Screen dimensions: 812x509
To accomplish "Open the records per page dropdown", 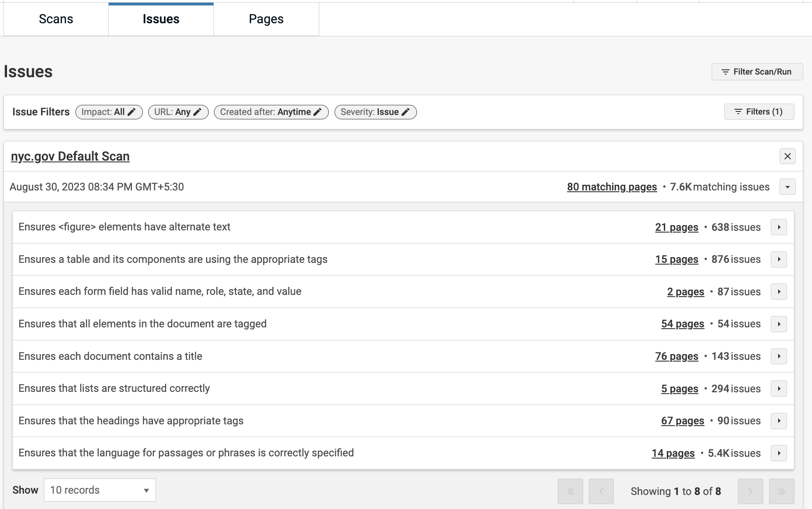I will [100, 490].
